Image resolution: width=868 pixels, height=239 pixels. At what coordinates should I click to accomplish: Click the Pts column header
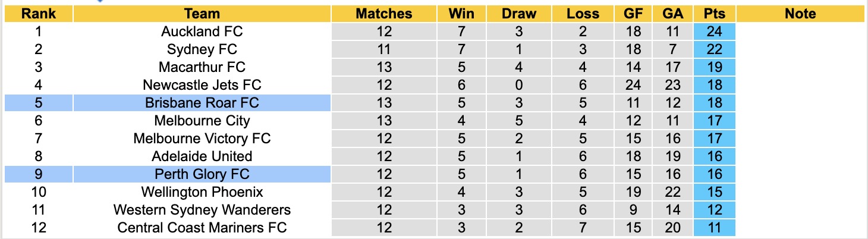coord(714,14)
